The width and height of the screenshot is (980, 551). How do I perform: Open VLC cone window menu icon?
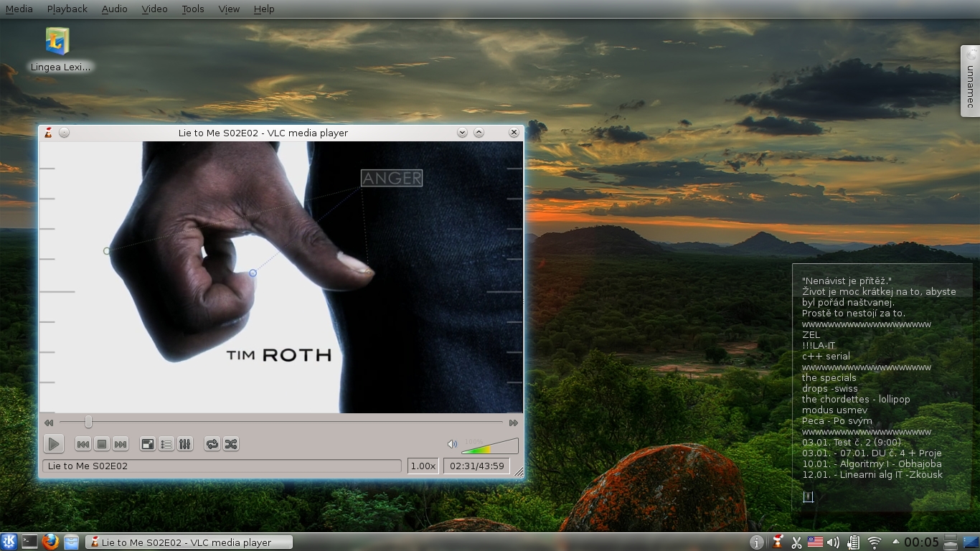coord(48,132)
